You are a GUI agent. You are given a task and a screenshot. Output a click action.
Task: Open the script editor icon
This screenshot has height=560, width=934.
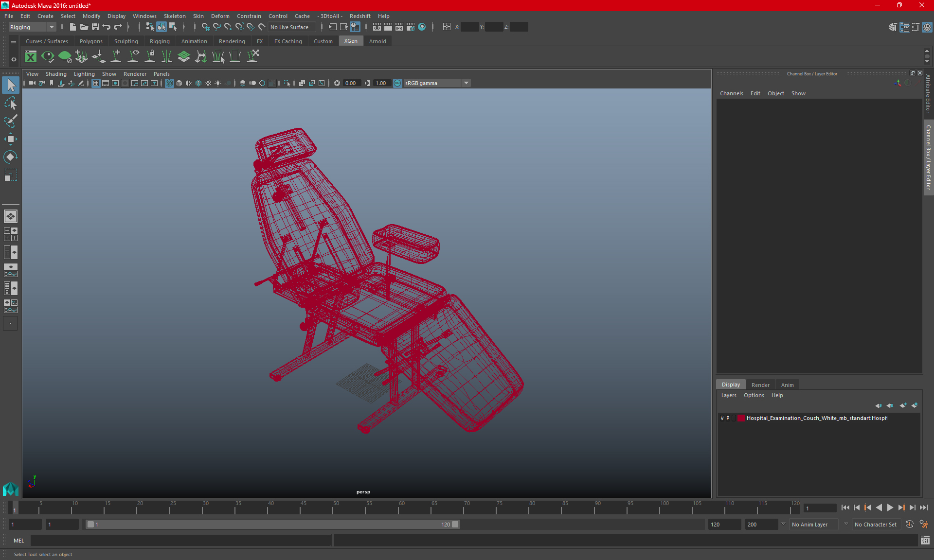pos(925,540)
